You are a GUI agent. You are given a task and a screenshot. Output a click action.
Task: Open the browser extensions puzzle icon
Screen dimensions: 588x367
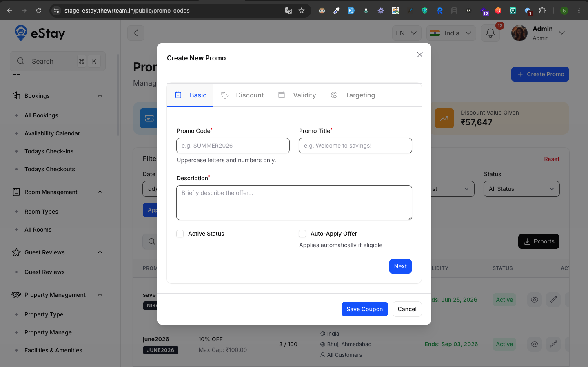pos(542,11)
